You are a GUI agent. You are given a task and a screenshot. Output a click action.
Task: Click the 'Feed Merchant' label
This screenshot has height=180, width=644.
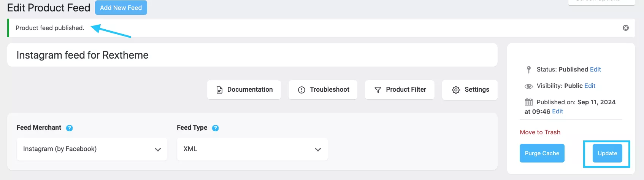pos(39,127)
